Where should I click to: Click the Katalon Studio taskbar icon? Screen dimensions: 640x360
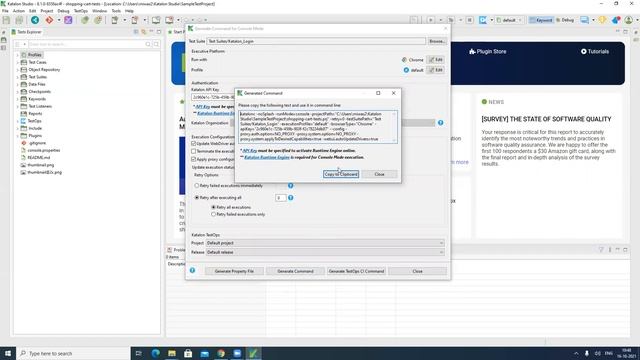[253, 353]
